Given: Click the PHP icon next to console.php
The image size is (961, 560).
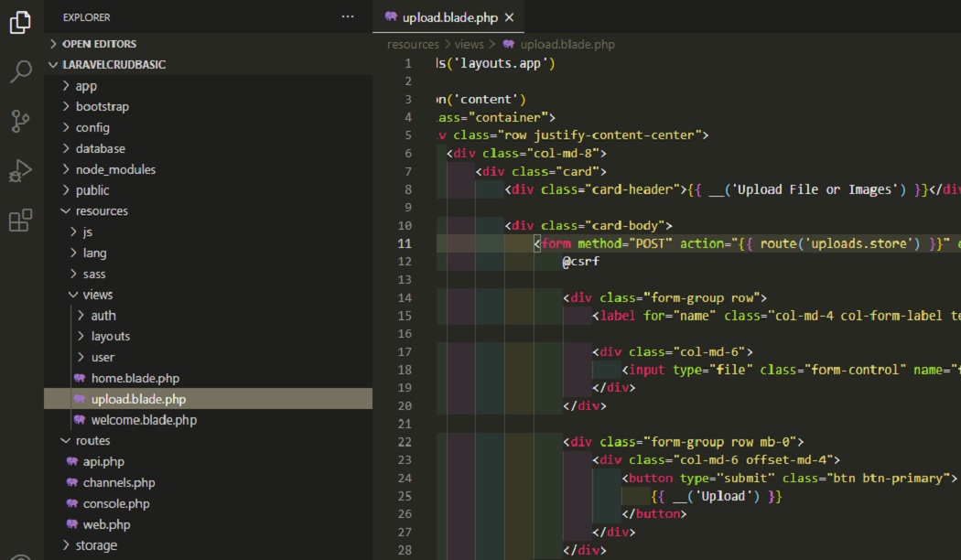Looking at the screenshot, I should pyautogui.click(x=72, y=503).
